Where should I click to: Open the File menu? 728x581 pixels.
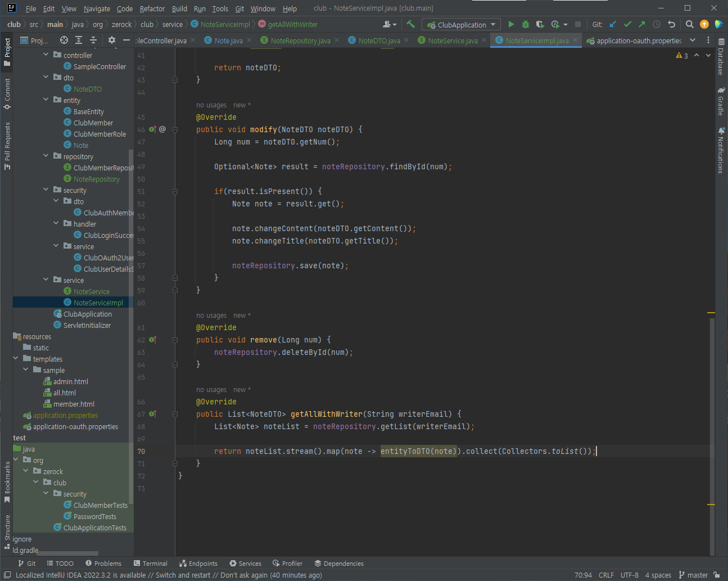tap(31, 8)
